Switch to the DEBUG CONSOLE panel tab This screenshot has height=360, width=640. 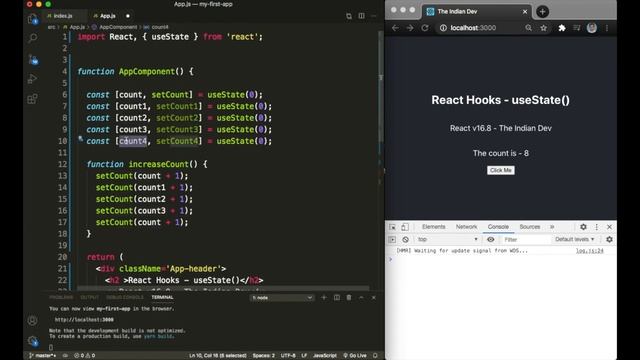[x=125, y=298]
